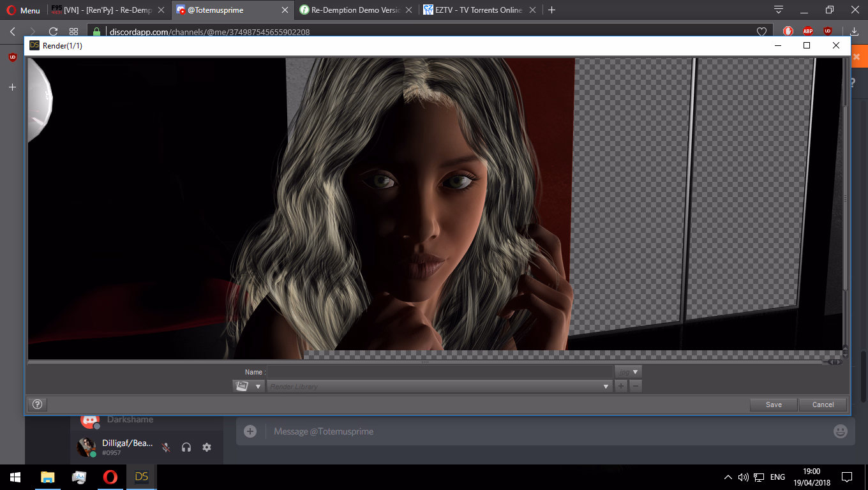Remove a Render Library folder with minus
868x490 pixels.
tap(636, 386)
